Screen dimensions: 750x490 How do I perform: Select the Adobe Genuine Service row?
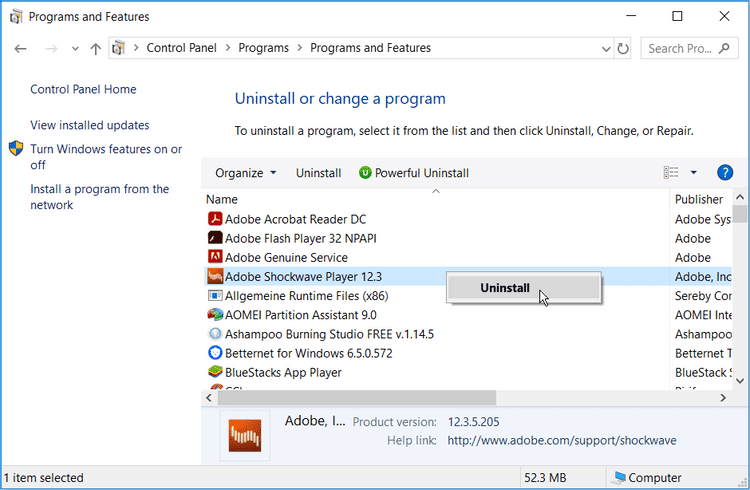[468, 257]
